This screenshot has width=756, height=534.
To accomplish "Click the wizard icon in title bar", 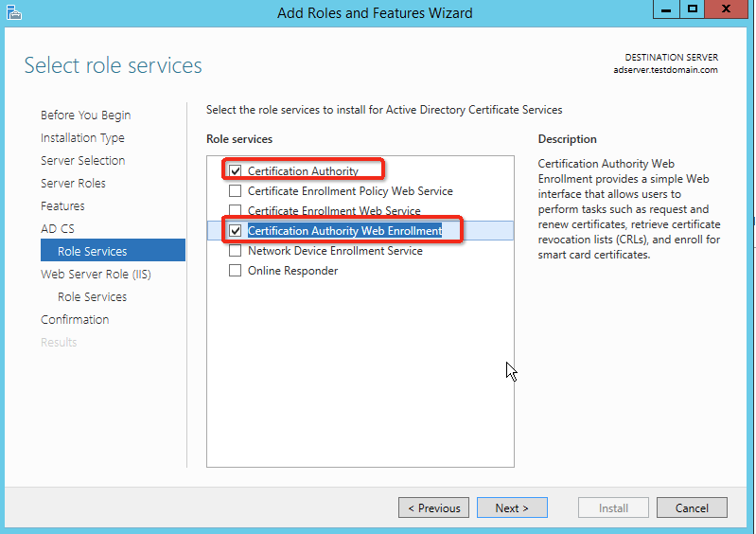I will tap(12, 12).
